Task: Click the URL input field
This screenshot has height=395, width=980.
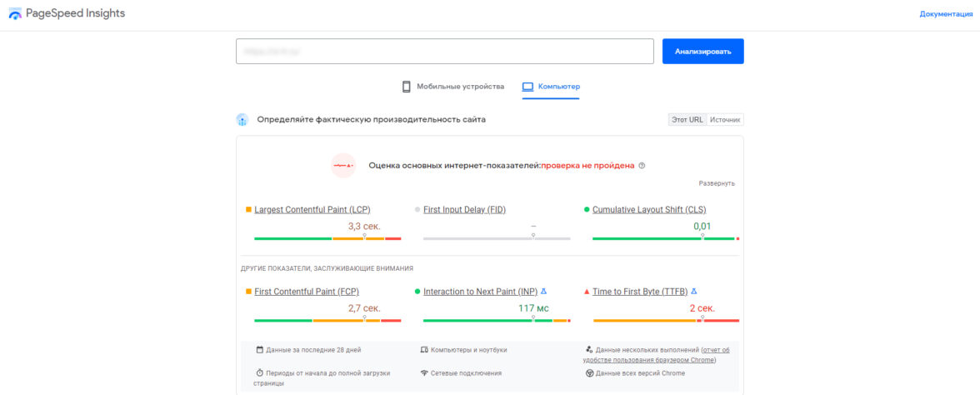Action: (444, 52)
